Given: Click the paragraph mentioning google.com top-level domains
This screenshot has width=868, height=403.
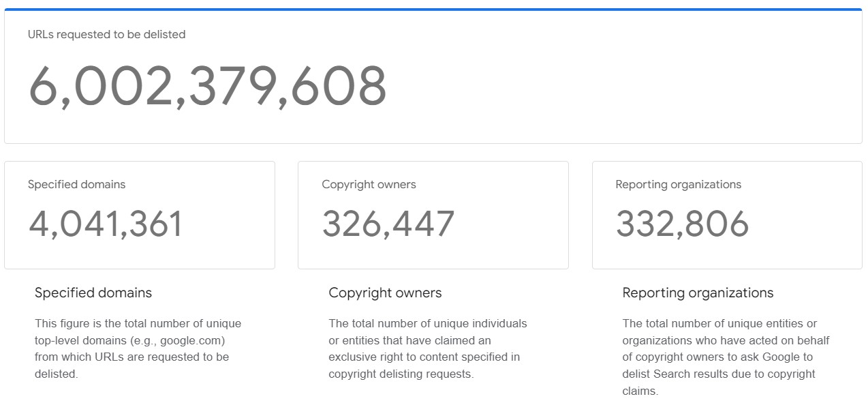Looking at the screenshot, I should 138,348.
